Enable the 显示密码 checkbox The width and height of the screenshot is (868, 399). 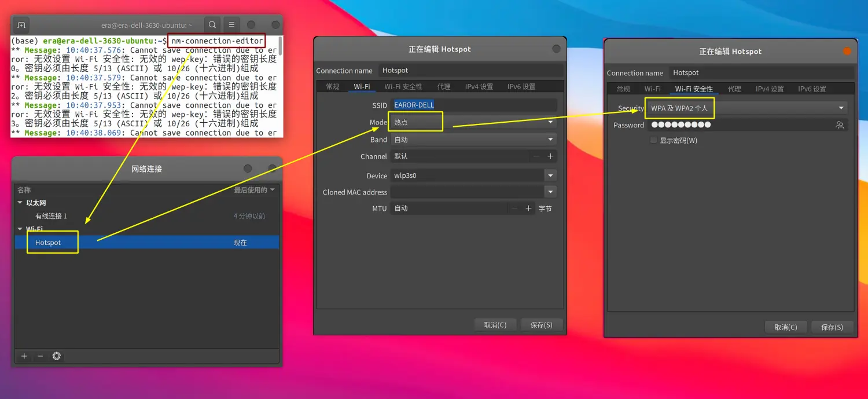[x=654, y=140]
